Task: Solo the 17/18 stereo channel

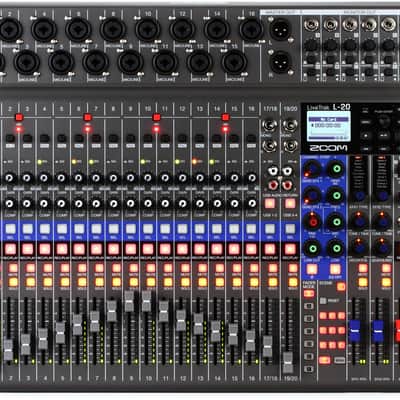Action: pos(273,282)
